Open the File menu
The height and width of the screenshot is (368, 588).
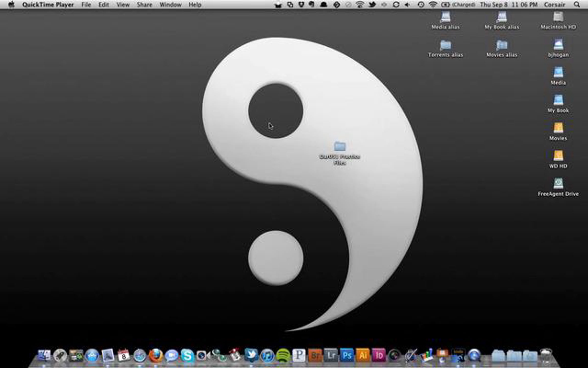86,5
